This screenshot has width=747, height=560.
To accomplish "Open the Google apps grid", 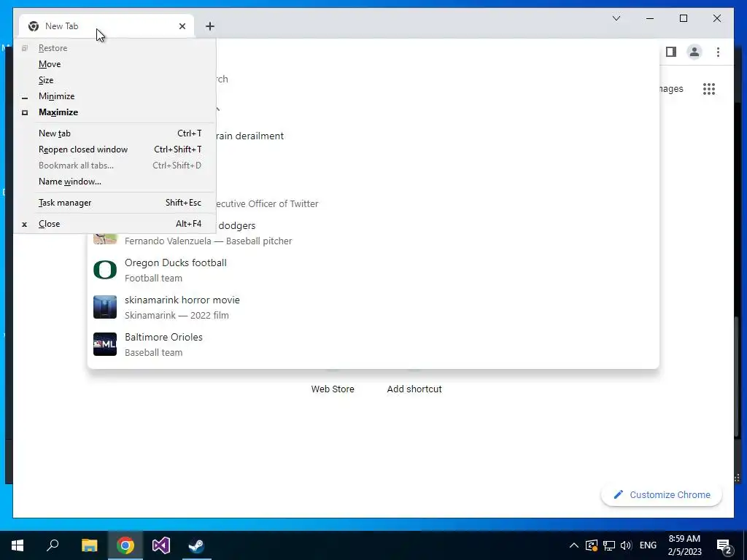I will coord(709,88).
